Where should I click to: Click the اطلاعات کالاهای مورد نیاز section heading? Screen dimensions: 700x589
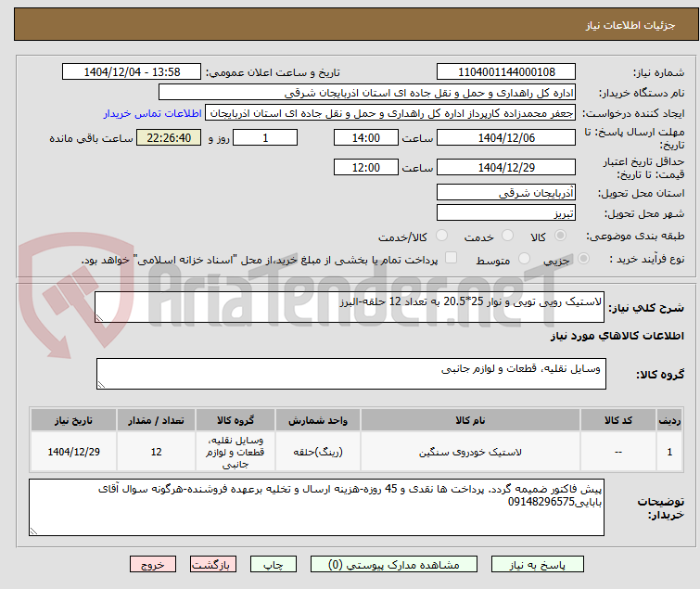point(617,336)
